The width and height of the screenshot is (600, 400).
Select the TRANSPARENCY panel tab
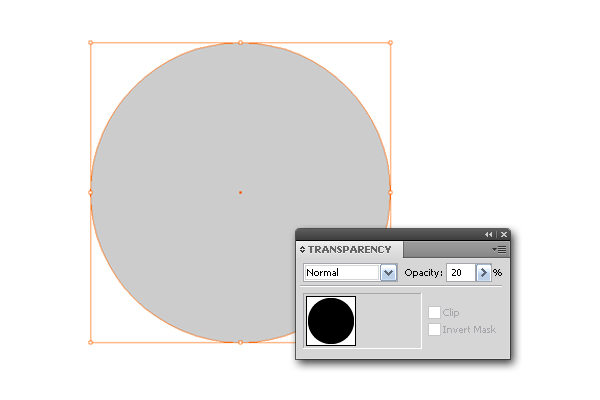[x=349, y=250]
